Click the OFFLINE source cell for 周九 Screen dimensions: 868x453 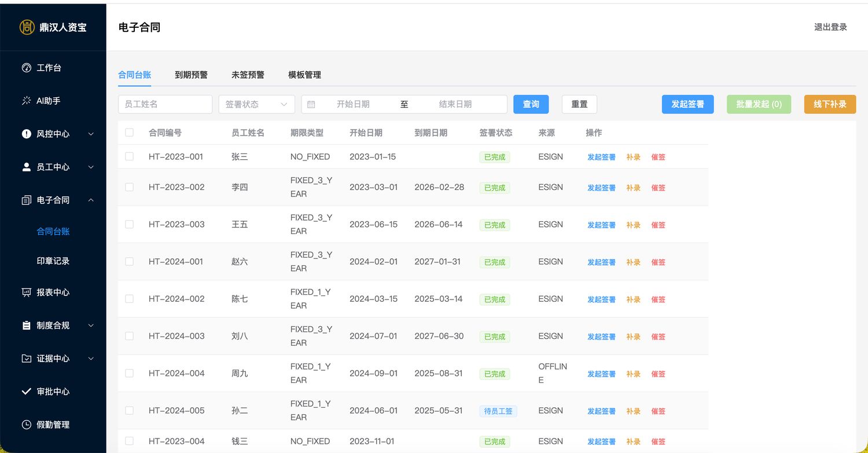coord(553,373)
